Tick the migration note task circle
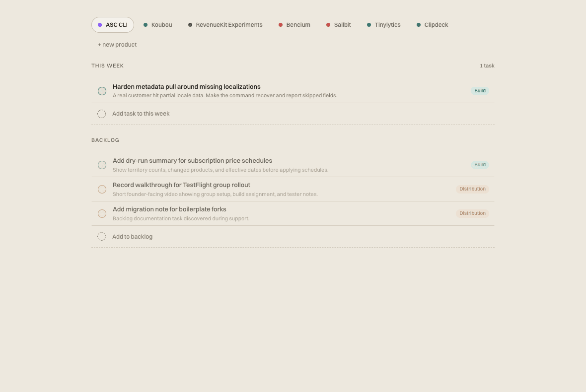Image resolution: width=586 pixels, height=392 pixels. coord(102,213)
